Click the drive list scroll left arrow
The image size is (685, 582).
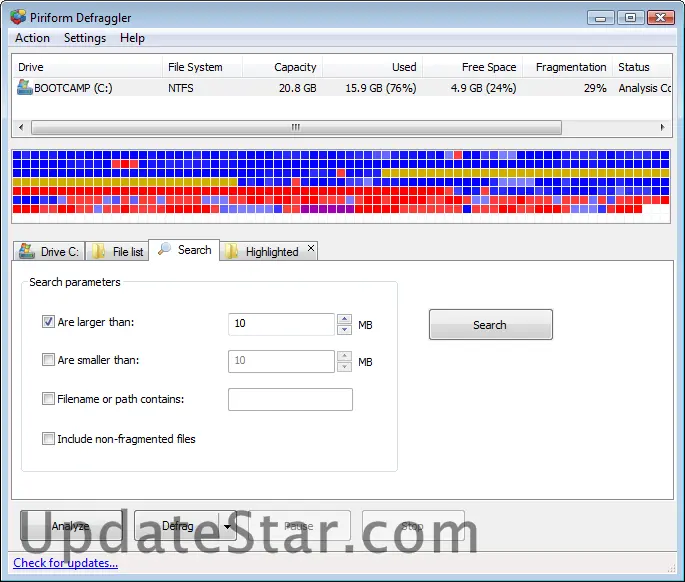(21, 128)
